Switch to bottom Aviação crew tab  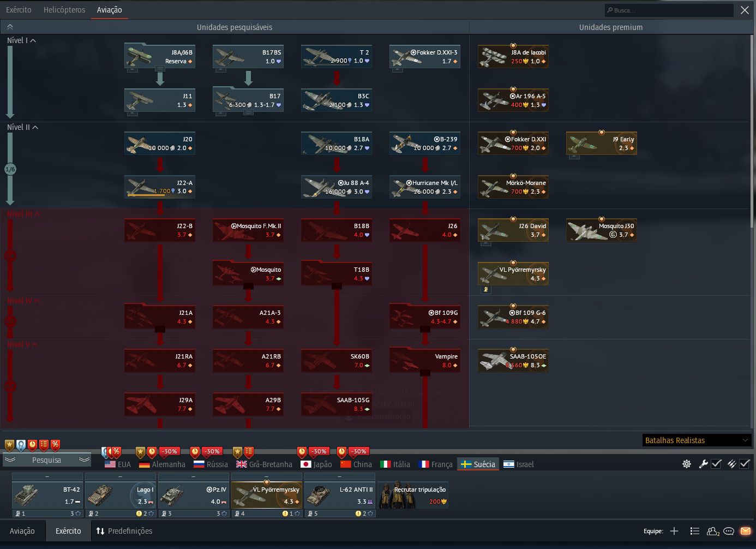point(22,531)
